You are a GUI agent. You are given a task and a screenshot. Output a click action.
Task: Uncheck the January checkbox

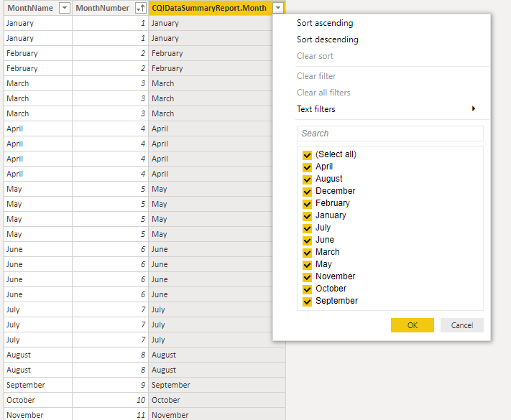click(x=307, y=216)
